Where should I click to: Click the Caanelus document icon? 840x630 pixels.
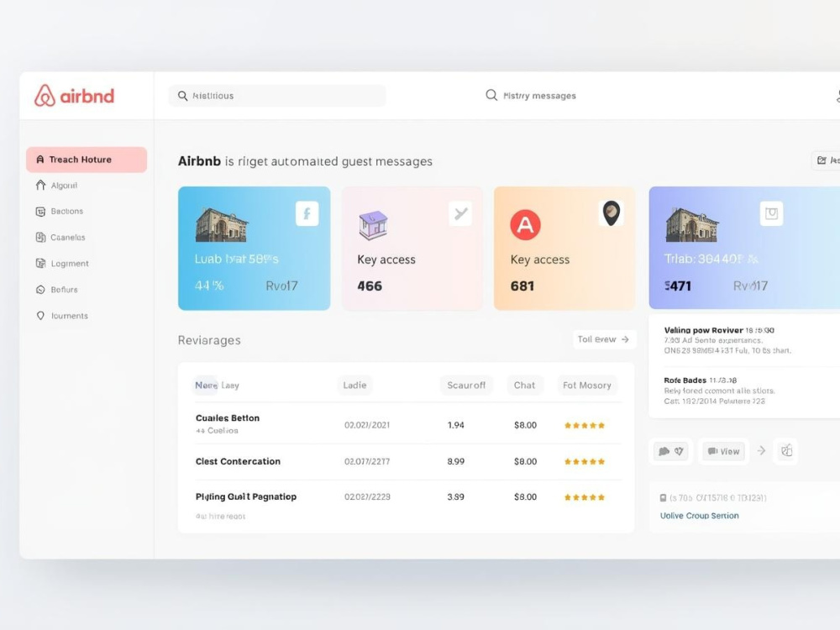click(40, 238)
